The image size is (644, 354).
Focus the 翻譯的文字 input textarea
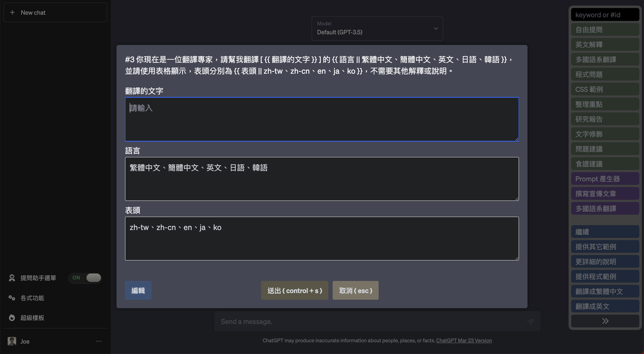pos(322,119)
